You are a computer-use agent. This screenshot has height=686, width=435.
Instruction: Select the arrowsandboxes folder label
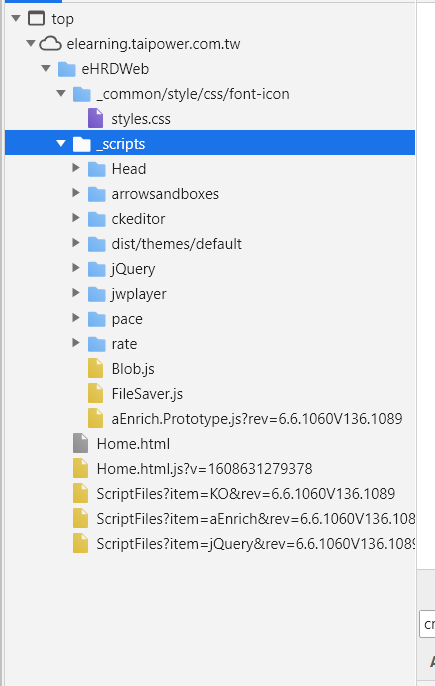tap(165, 193)
